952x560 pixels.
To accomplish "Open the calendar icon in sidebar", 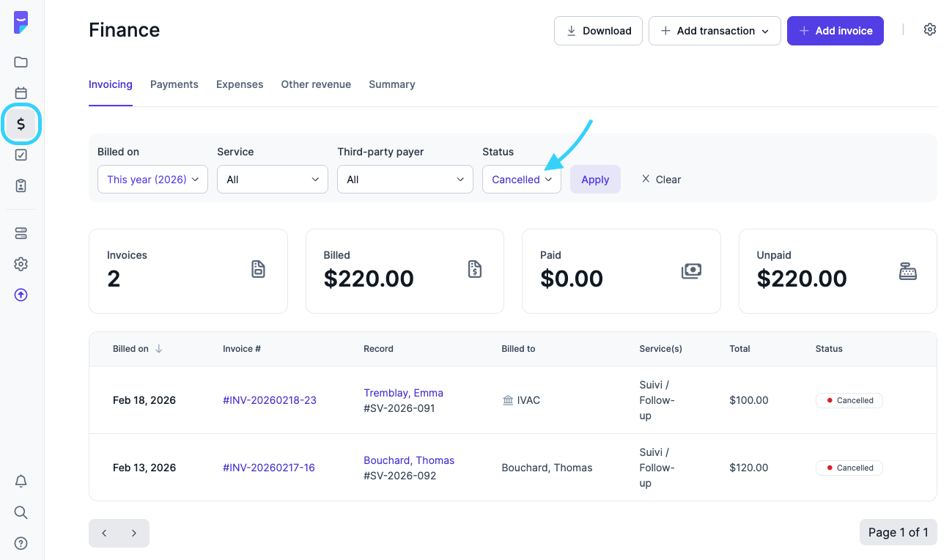I will pos(21,93).
